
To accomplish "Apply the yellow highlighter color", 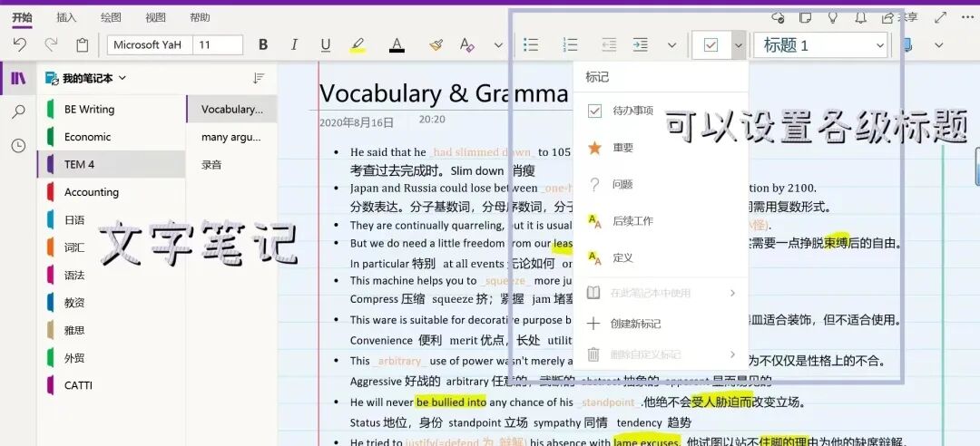I will (x=358, y=45).
